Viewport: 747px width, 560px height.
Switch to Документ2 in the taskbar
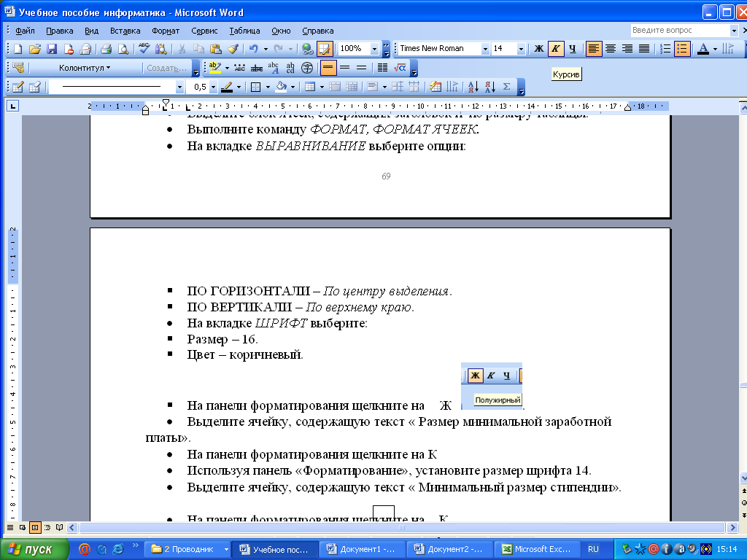point(449,549)
